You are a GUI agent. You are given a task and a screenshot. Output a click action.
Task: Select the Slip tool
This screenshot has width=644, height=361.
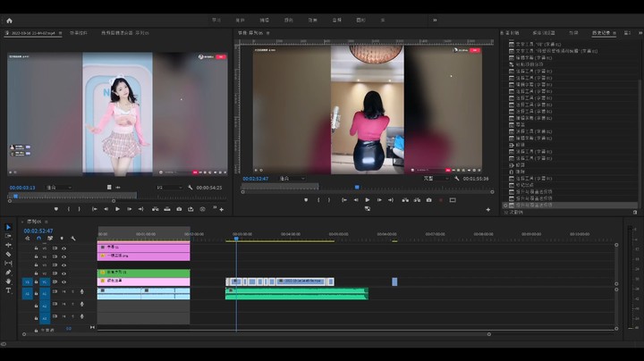(x=8, y=264)
